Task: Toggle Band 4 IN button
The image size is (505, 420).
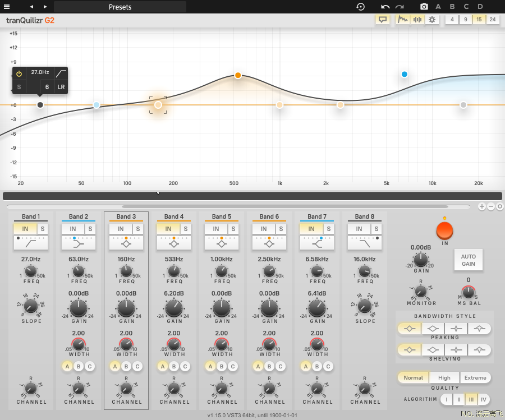Action: [168, 229]
